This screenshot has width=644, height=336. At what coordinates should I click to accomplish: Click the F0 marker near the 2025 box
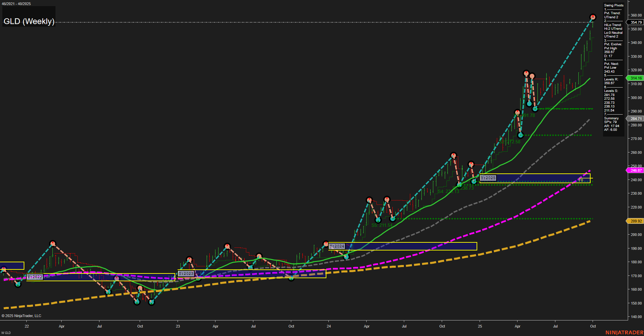point(581,180)
